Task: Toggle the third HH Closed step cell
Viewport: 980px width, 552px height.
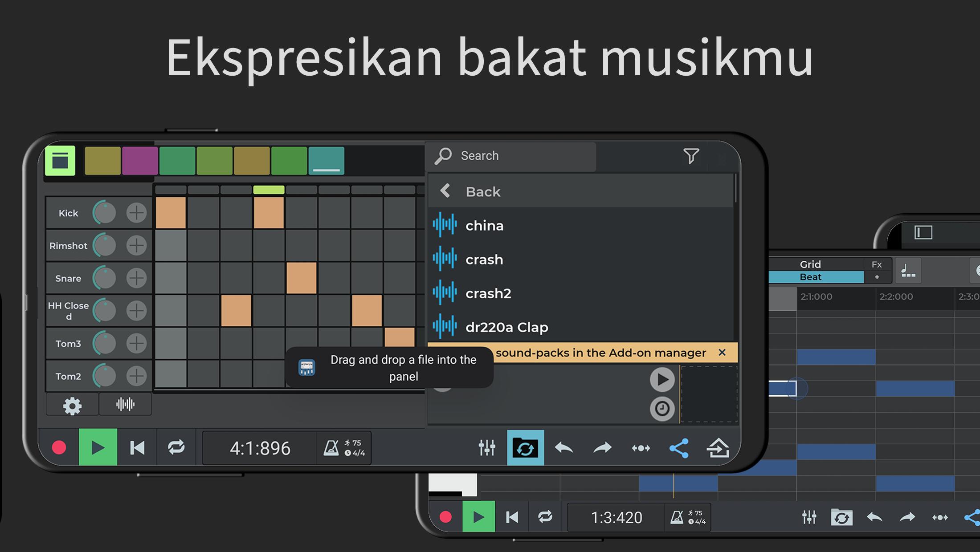Action: (x=236, y=311)
